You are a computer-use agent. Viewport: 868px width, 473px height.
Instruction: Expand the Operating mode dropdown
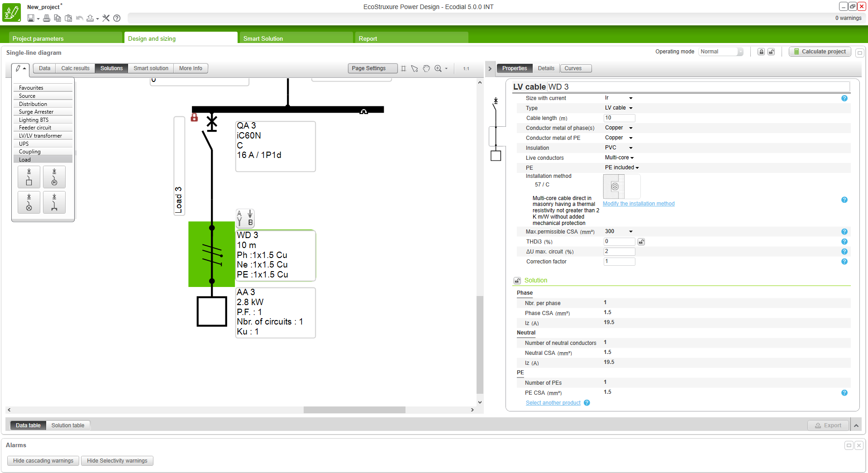[x=740, y=52]
